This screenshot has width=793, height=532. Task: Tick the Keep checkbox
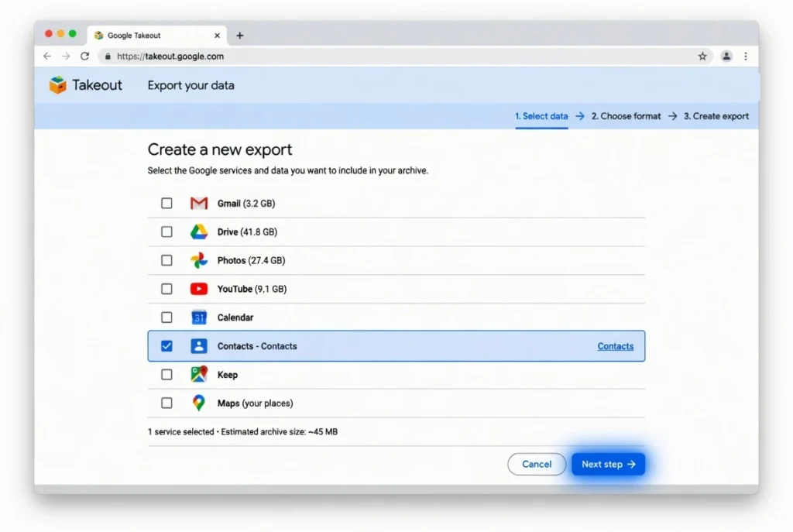[x=166, y=374]
